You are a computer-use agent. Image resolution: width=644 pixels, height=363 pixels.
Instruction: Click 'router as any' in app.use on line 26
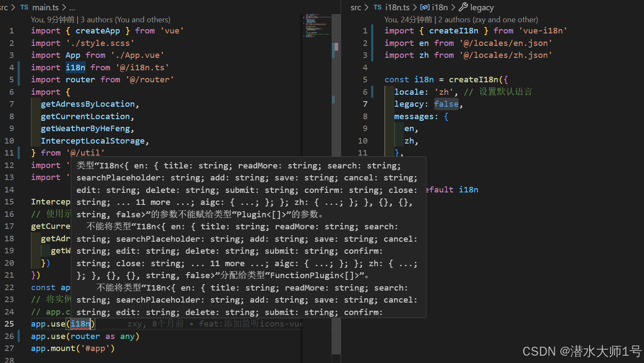[x=103, y=336]
